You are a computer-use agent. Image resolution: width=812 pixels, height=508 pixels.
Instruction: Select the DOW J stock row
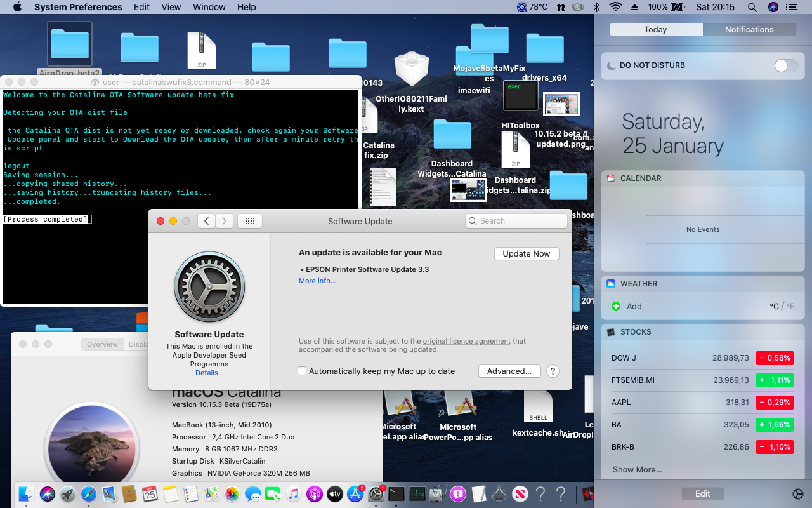703,358
